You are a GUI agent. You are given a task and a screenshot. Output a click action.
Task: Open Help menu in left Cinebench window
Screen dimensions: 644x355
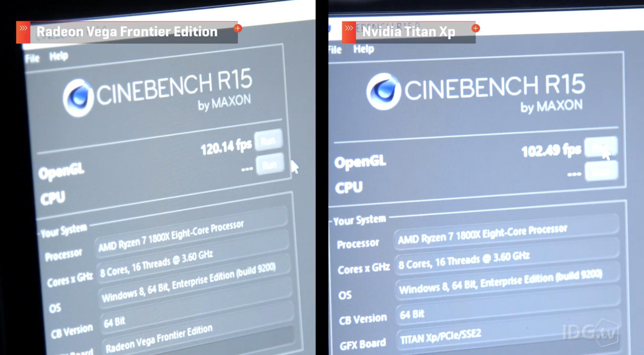[x=59, y=56]
